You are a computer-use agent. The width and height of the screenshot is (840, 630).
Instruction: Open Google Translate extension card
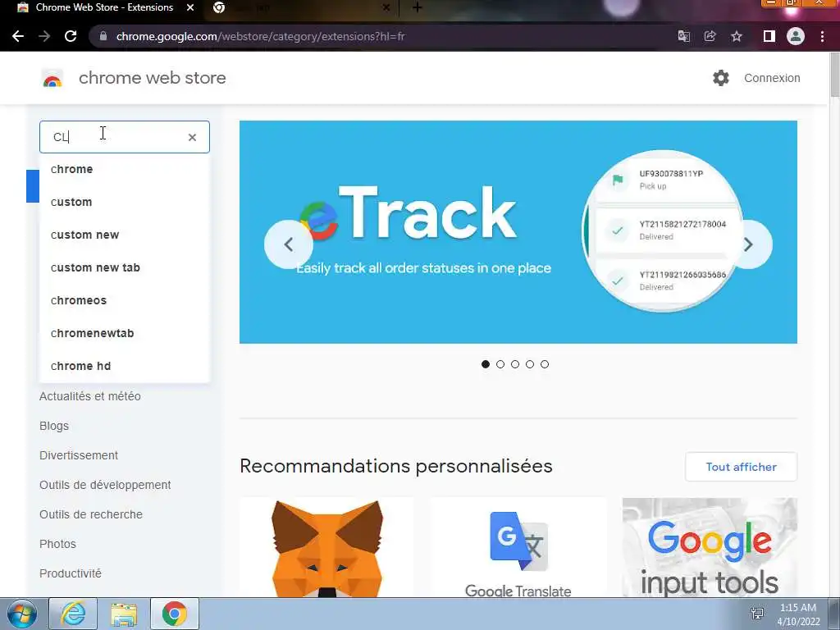pos(518,547)
